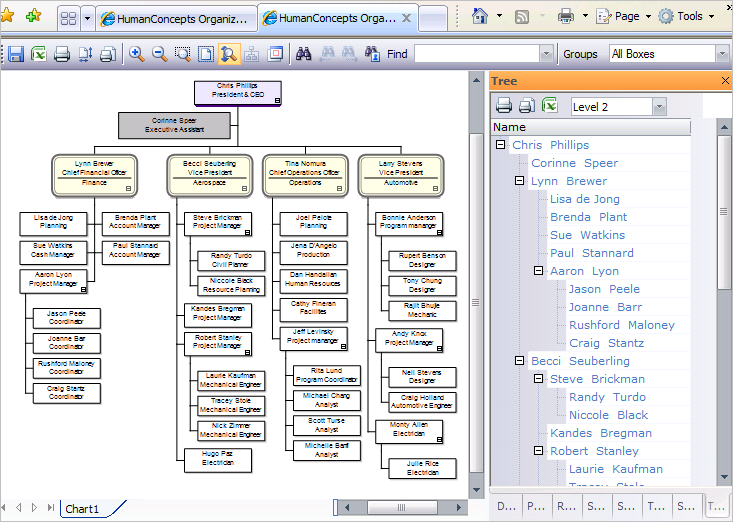Click the advanced find person icon
Image resolution: width=733 pixels, height=522 pixels.
372,54
